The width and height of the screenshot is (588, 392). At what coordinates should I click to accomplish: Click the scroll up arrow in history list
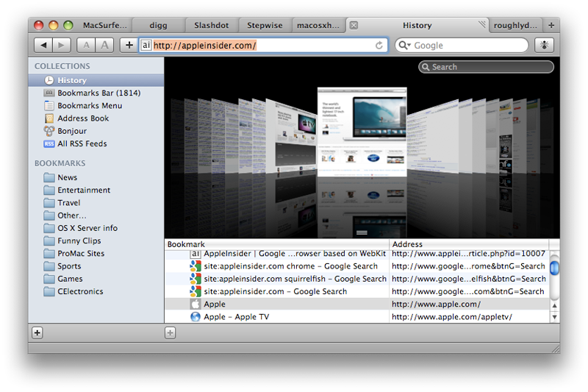[554, 306]
